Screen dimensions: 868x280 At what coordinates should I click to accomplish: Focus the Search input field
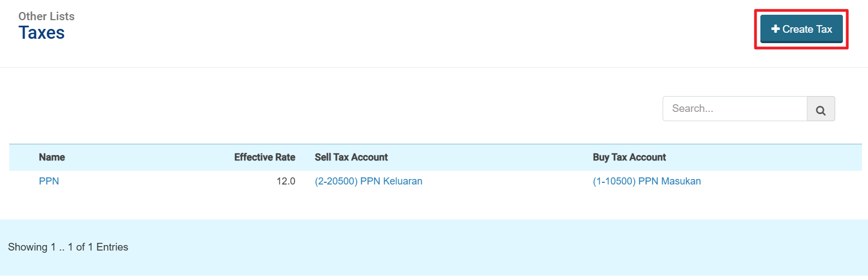point(734,109)
